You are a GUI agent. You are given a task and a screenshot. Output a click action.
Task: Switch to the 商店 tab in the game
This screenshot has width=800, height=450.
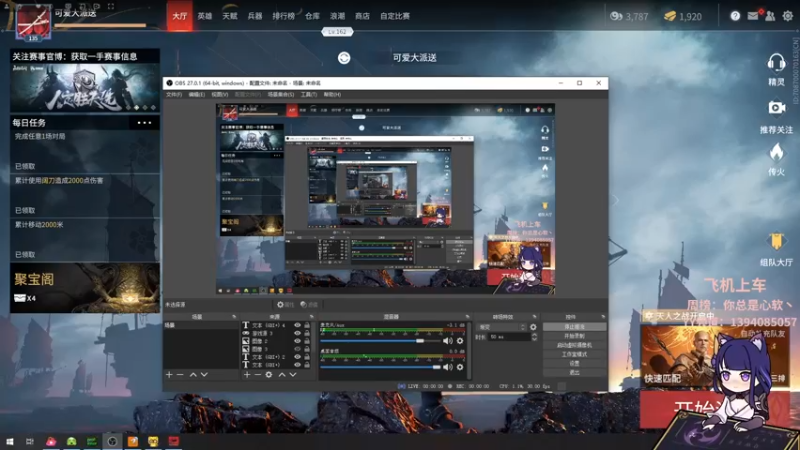(x=362, y=16)
